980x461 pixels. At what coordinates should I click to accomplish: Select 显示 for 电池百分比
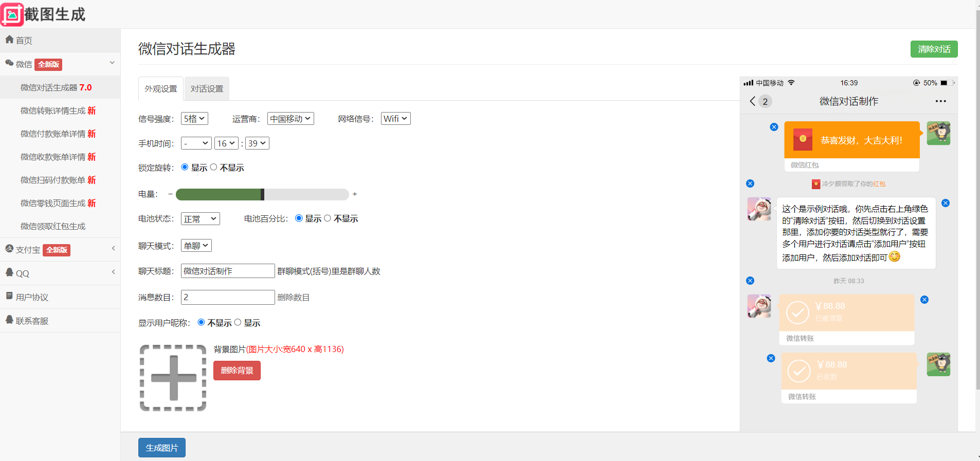click(x=299, y=218)
